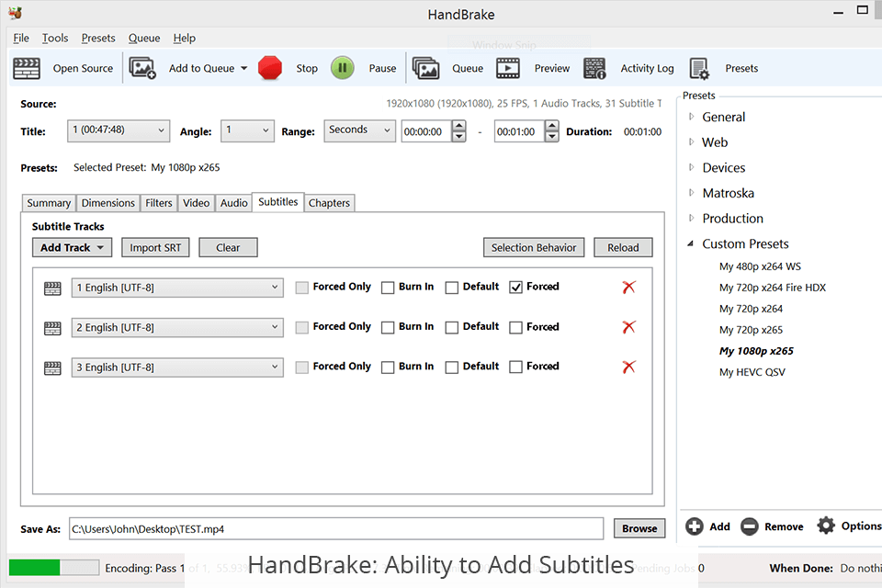The width and height of the screenshot is (882, 588).
Task: Open the Activity Log icon
Action: [594, 68]
